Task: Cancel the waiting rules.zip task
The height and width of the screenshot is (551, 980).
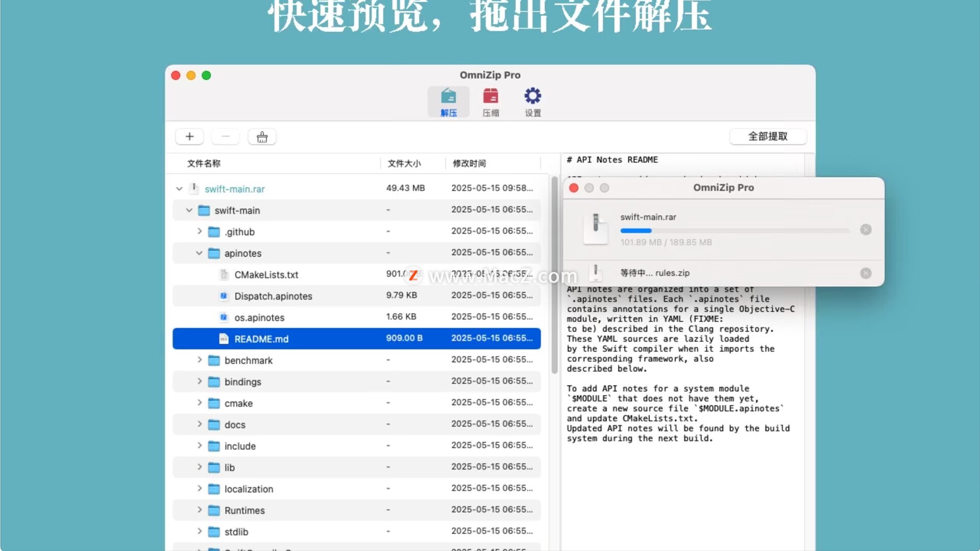Action: click(866, 273)
